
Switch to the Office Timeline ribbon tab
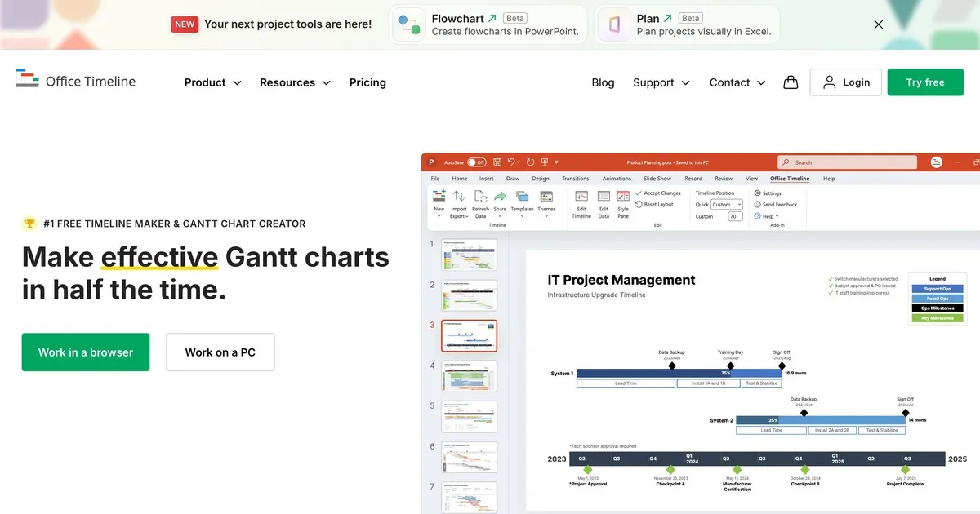pyautogui.click(x=789, y=179)
